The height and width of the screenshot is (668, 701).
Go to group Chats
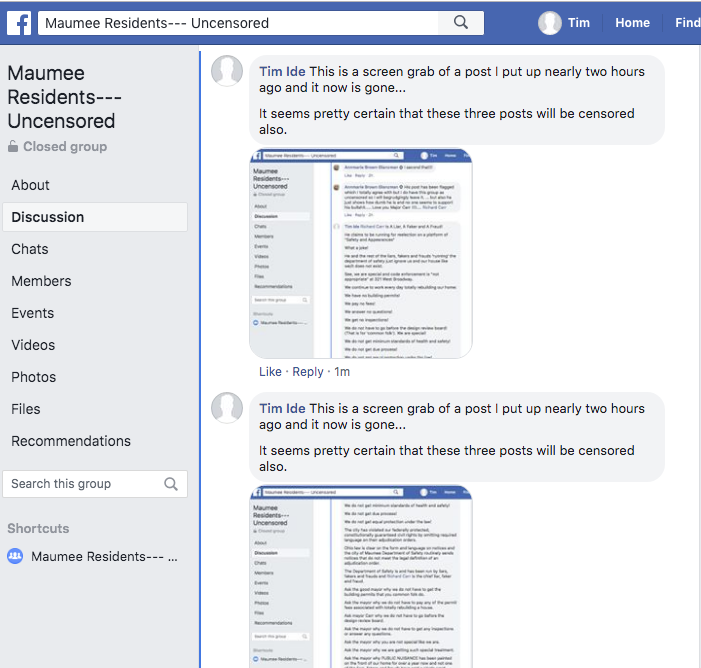[30, 249]
